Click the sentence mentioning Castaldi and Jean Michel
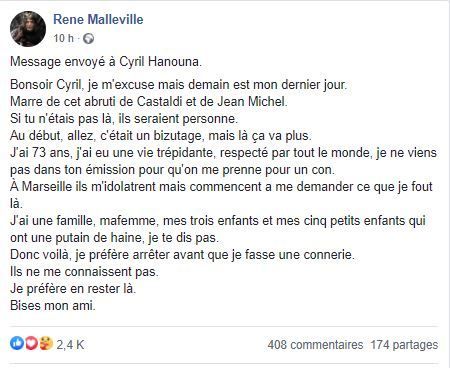Image resolution: width=450 pixels, height=368 pixels. (x=149, y=101)
